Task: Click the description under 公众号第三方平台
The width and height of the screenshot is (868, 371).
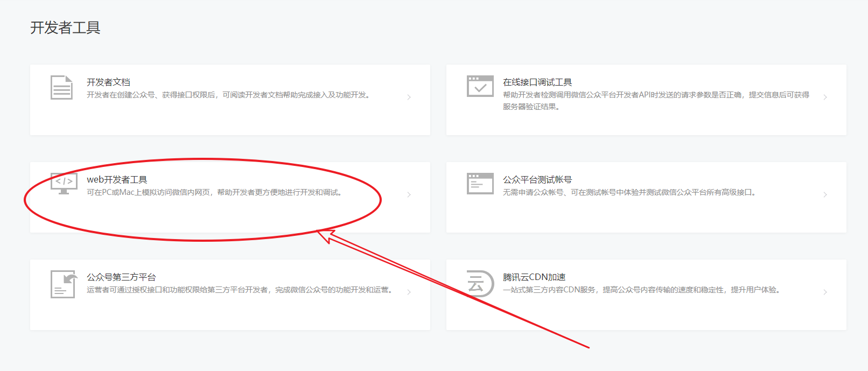Action: pos(241,290)
